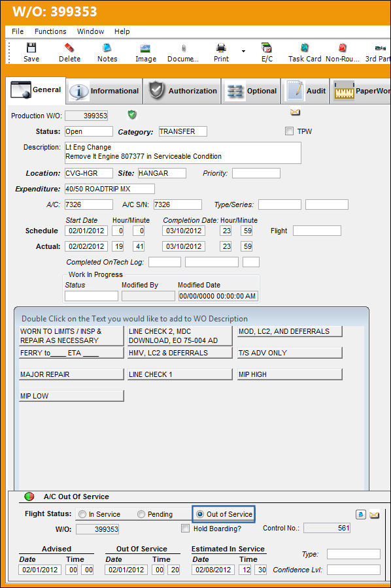Switch to the Optional tab
This screenshot has height=588, width=391.
(251, 91)
